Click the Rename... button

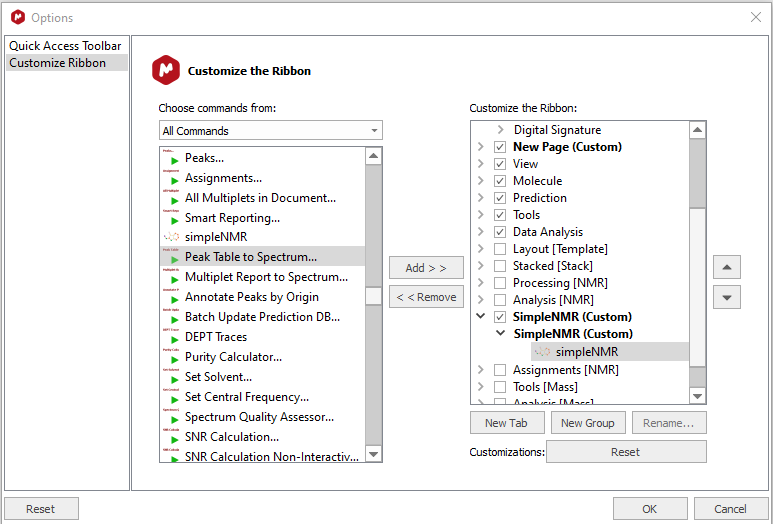click(x=668, y=423)
